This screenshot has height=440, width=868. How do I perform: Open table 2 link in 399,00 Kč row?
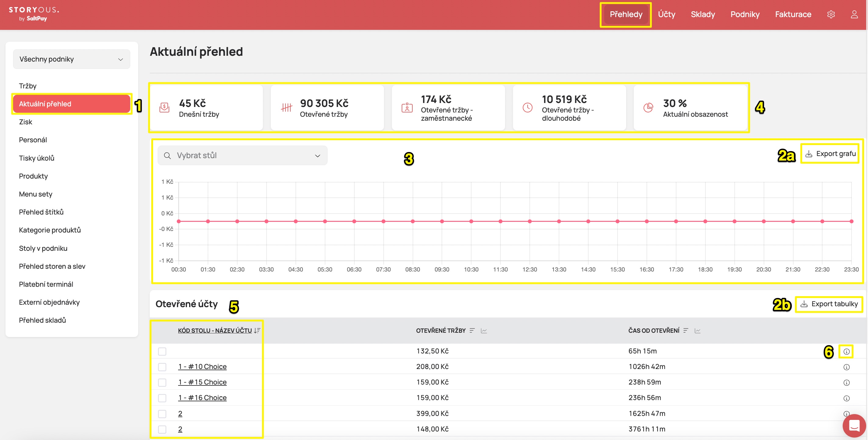point(180,414)
